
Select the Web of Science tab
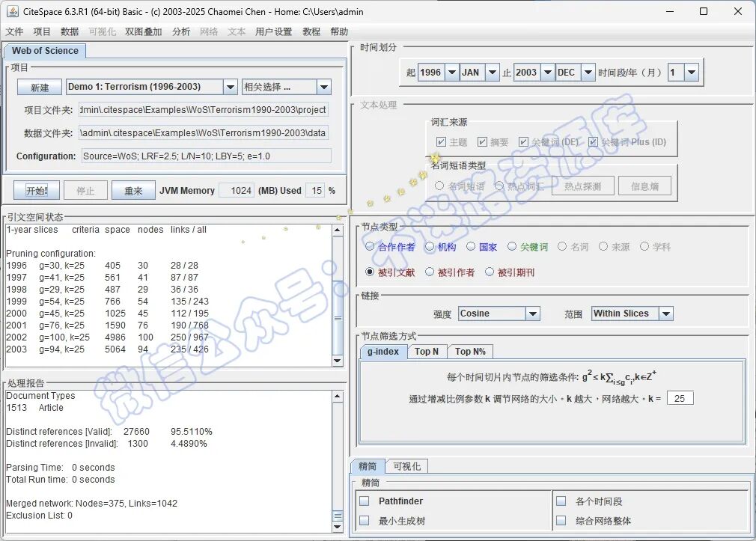[45, 51]
